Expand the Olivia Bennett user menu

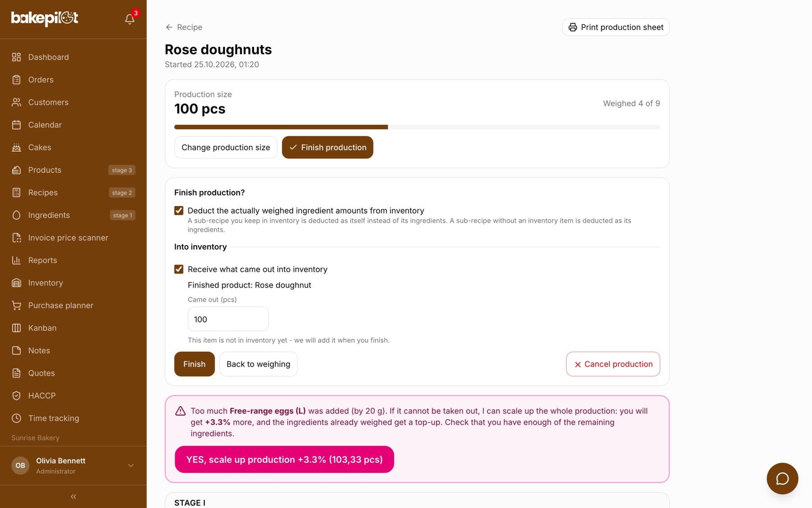(73, 466)
